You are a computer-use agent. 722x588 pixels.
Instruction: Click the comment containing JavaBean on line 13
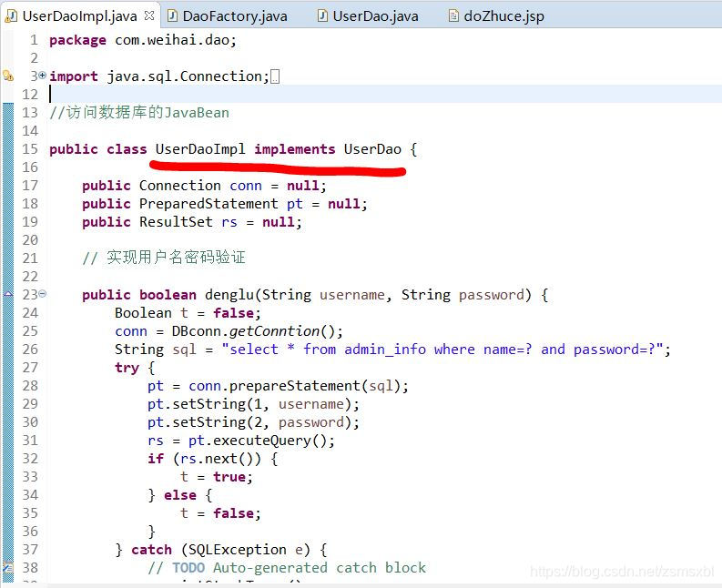point(139,112)
